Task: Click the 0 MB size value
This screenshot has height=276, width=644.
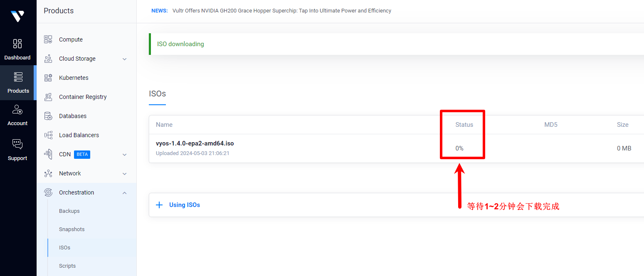Action: click(x=624, y=148)
